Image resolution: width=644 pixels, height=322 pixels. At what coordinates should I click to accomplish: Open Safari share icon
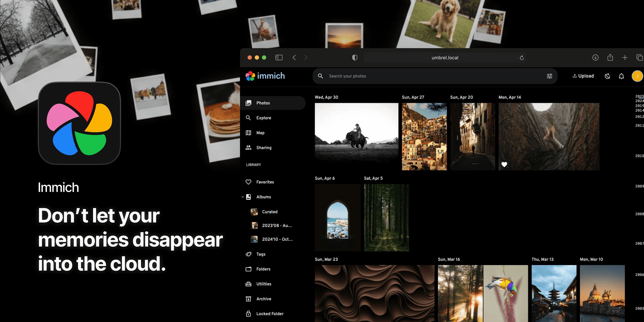coord(610,57)
